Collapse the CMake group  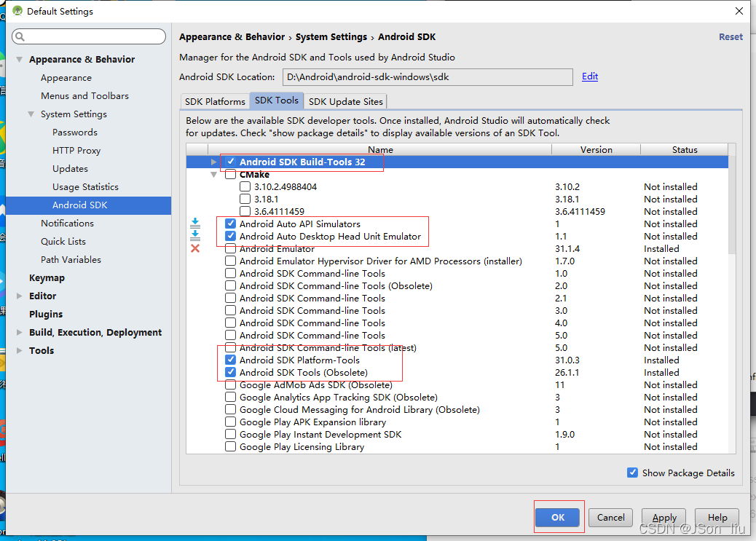click(213, 175)
